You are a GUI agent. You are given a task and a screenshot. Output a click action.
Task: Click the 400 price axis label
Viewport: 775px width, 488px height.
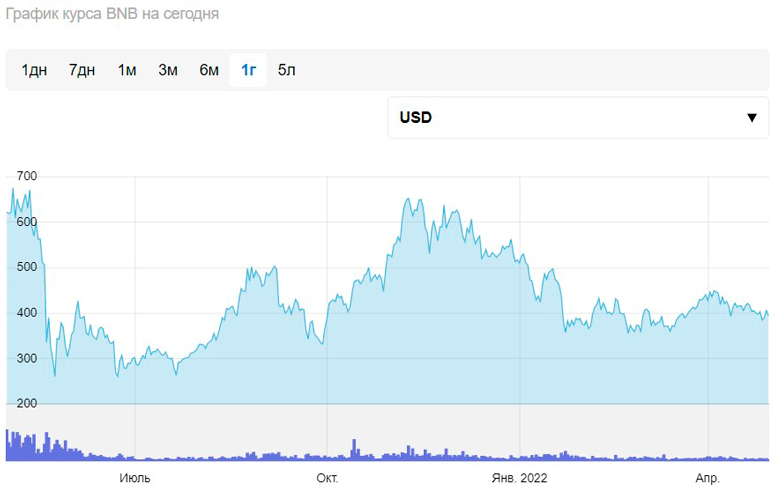point(26,313)
